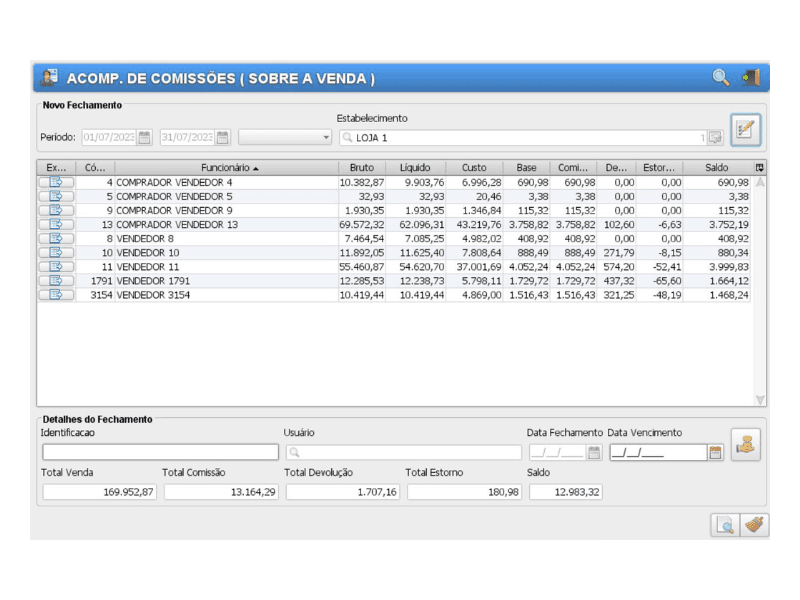This screenshot has height=600, width=800.
Task: Open Data Vencimento calendar picker
Action: [x=715, y=453]
